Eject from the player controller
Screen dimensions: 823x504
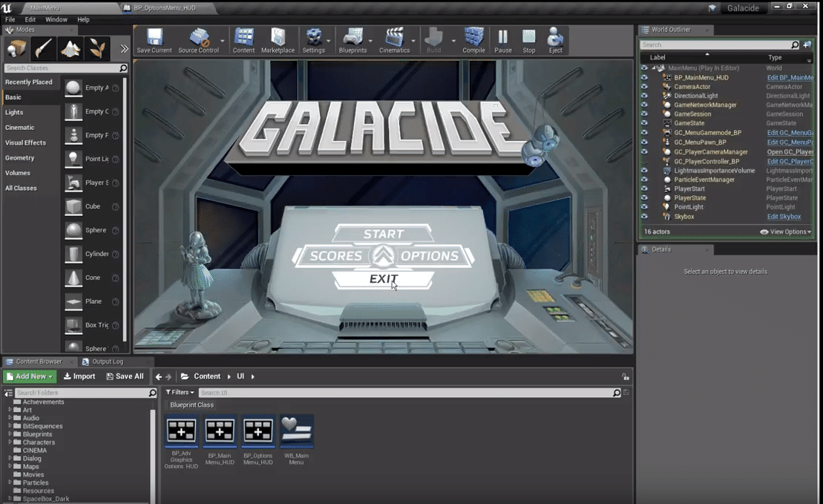click(555, 40)
